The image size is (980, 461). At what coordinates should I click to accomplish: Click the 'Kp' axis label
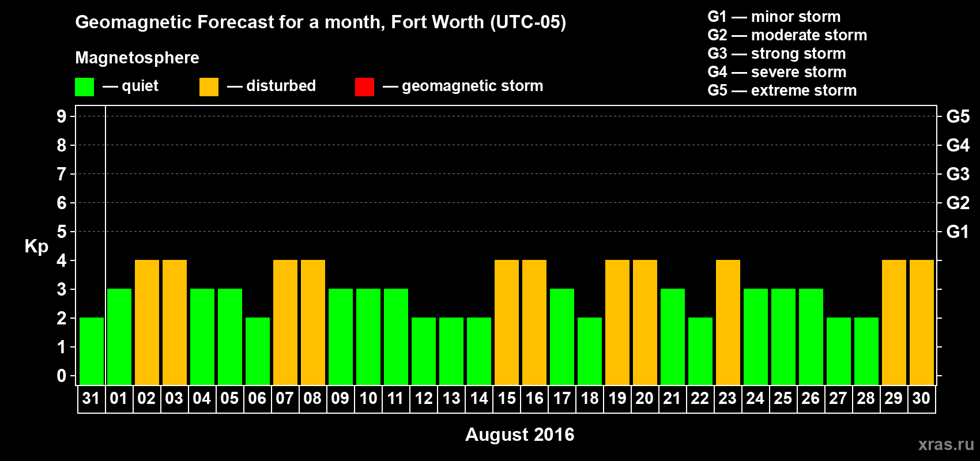[36, 247]
